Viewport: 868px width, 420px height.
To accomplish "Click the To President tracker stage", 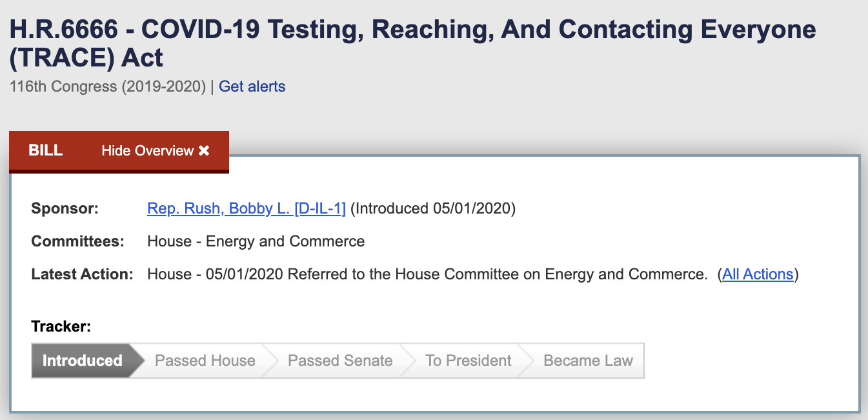I will coord(469,361).
